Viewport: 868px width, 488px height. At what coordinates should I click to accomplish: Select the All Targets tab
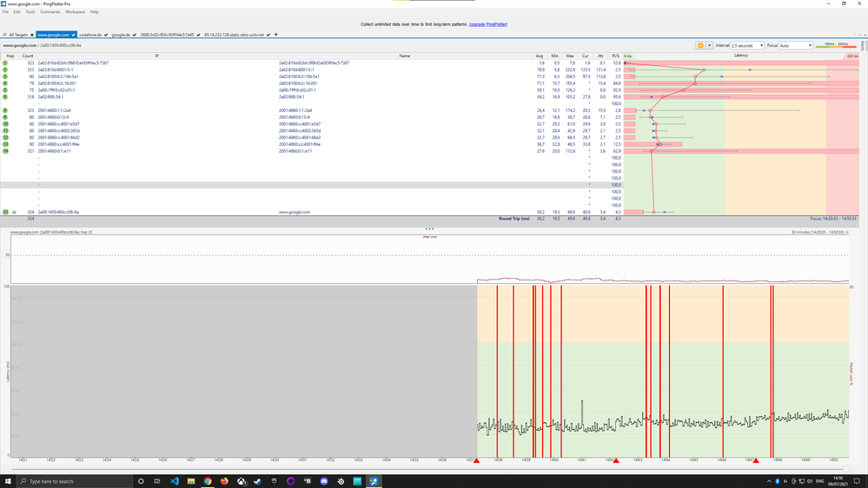(x=17, y=35)
